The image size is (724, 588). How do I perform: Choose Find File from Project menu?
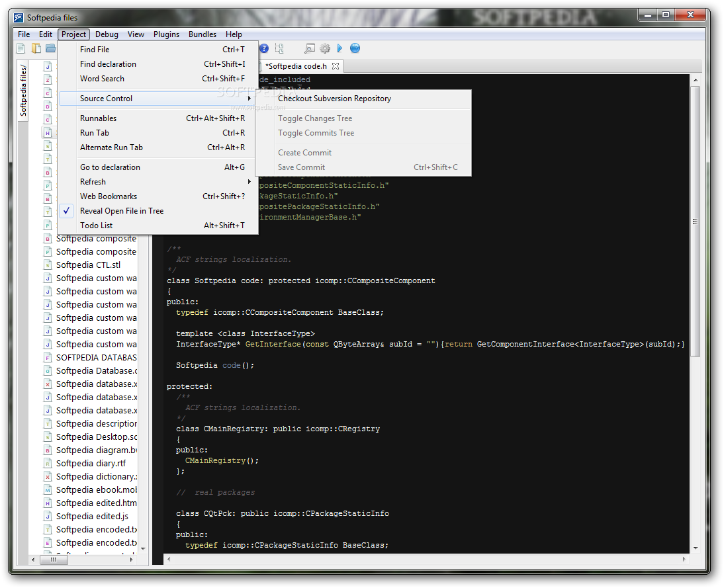[95, 50]
